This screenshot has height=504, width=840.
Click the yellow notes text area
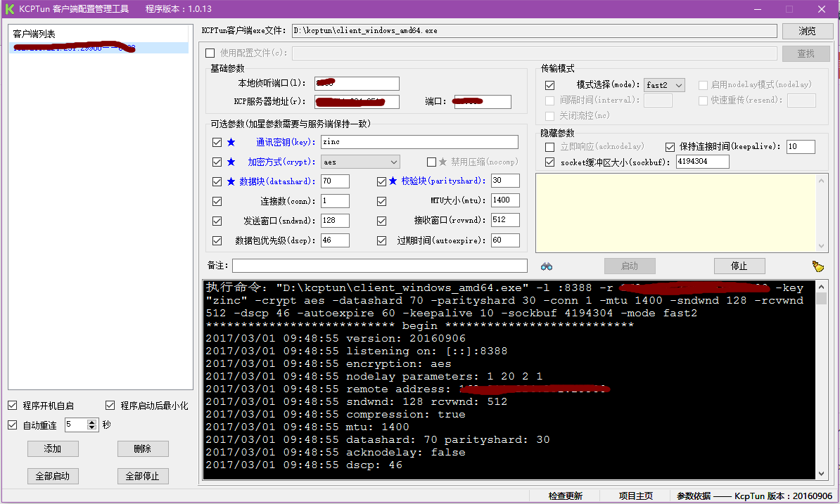pyautogui.click(x=676, y=213)
